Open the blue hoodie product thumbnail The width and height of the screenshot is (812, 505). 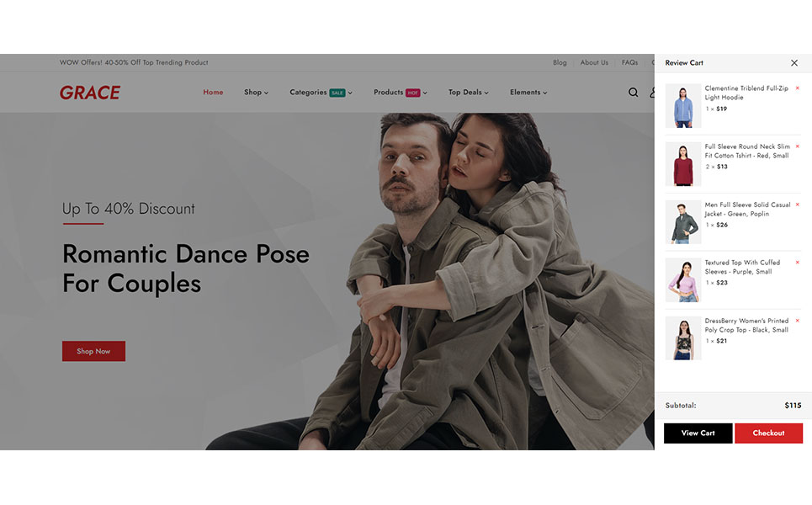point(682,107)
